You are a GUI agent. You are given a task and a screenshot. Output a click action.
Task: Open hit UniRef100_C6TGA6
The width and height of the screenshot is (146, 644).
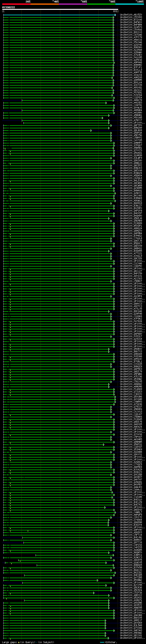tap(131, 35)
